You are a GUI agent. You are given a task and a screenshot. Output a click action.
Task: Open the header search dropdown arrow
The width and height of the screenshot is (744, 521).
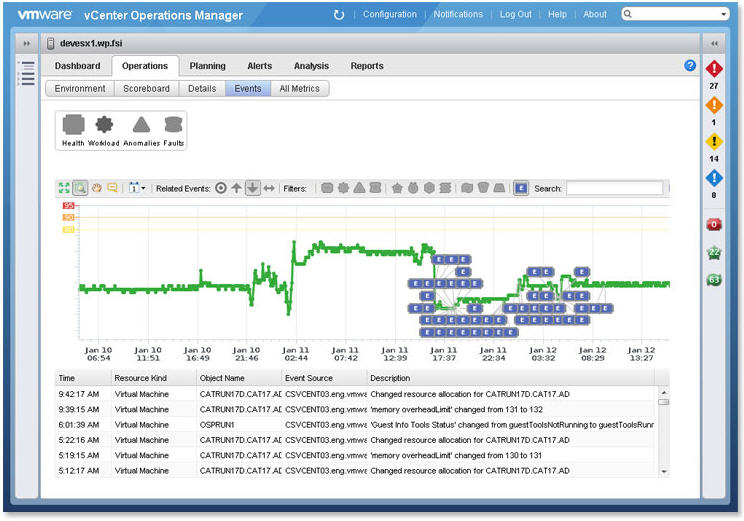(723, 14)
